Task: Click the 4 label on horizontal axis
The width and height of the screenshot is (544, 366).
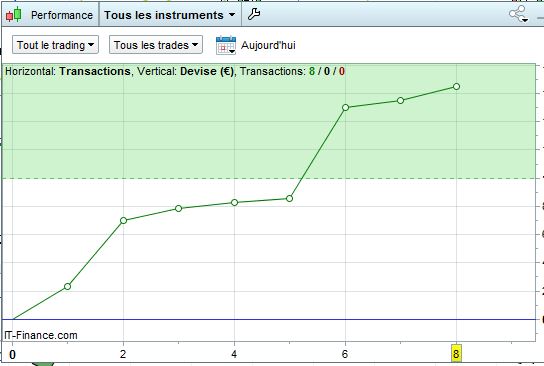Action: (x=234, y=354)
